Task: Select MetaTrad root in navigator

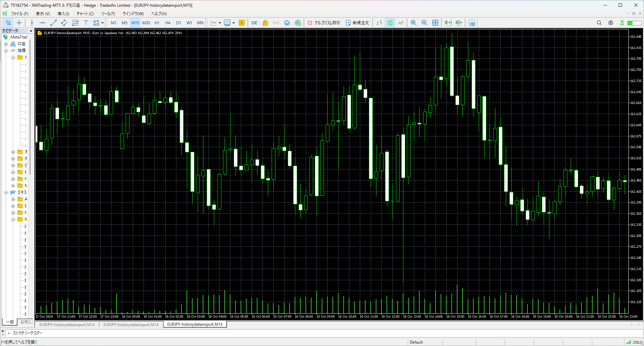Action: (19, 37)
